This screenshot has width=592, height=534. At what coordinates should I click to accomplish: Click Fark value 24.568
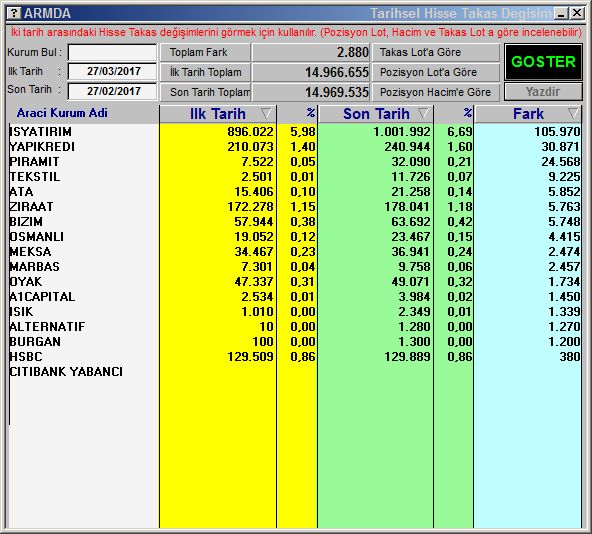coord(560,162)
